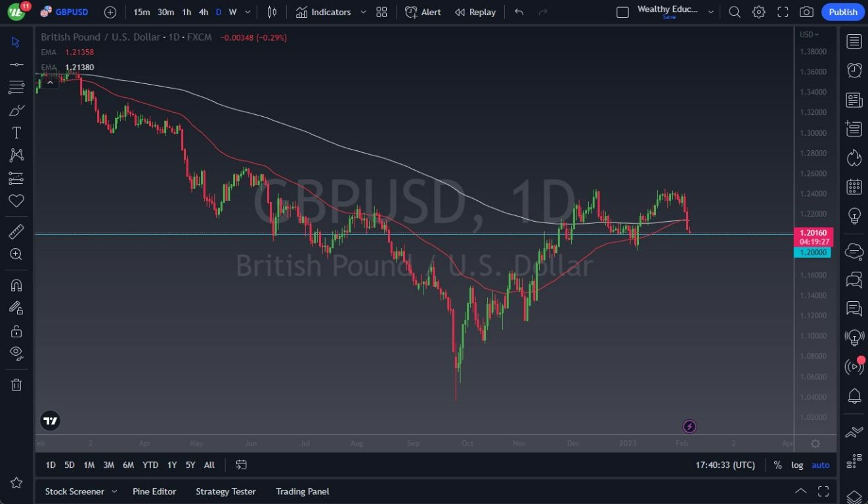Select the Zoom In tool
Viewport: 868px width, 504px height.
point(16,254)
